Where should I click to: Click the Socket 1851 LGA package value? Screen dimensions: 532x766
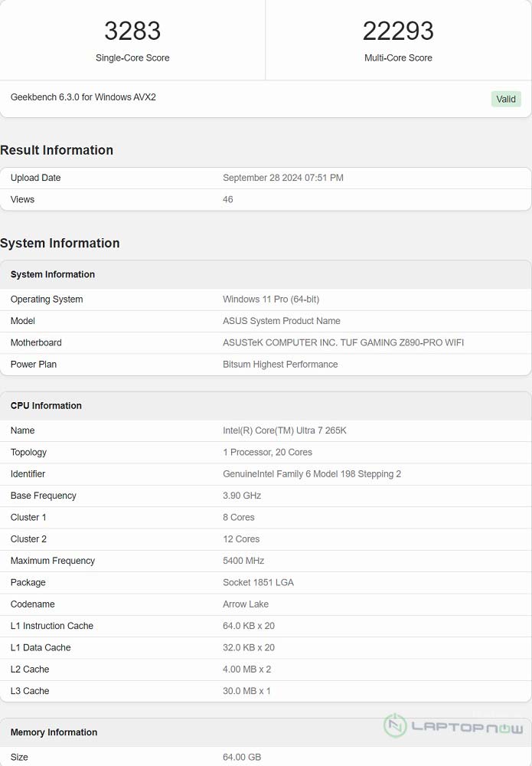point(258,582)
